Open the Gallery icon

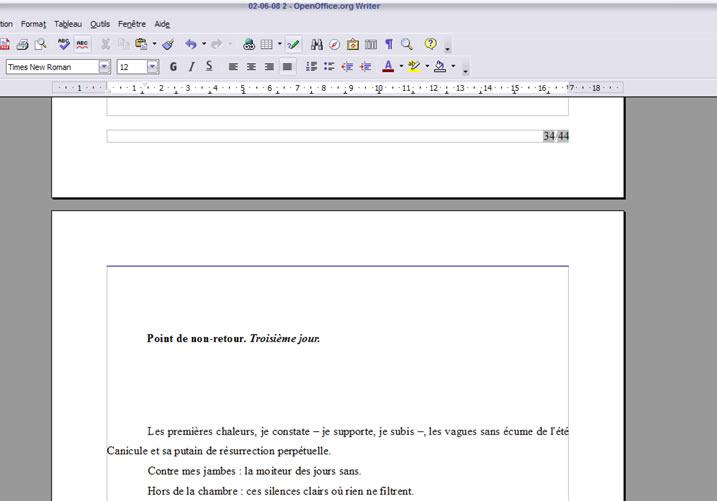tap(353, 44)
